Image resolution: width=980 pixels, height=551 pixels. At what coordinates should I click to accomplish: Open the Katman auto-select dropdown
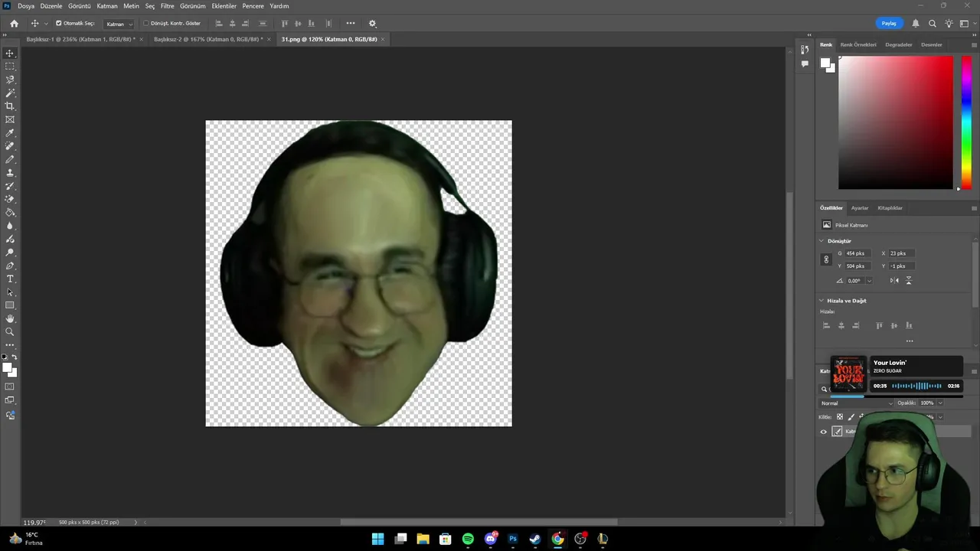tap(119, 24)
